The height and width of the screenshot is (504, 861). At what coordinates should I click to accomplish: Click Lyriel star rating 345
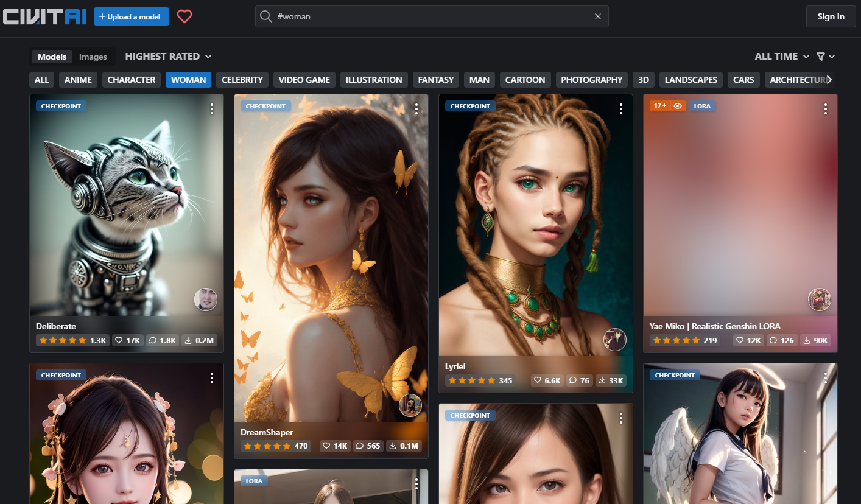[x=480, y=380]
